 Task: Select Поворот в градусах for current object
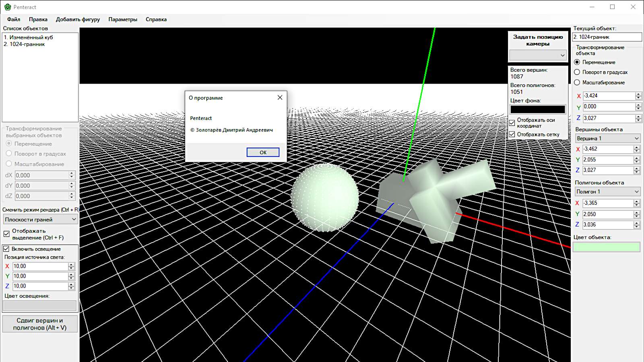coord(577,72)
